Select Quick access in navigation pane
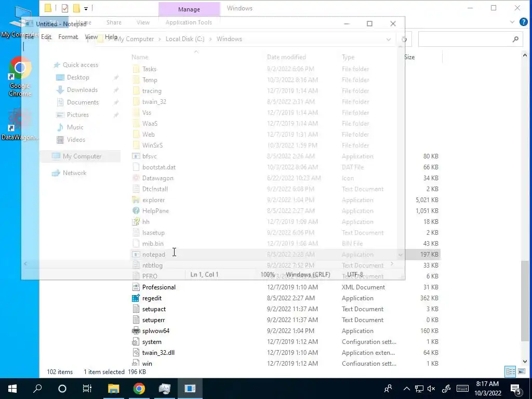 click(x=81, y=65)
